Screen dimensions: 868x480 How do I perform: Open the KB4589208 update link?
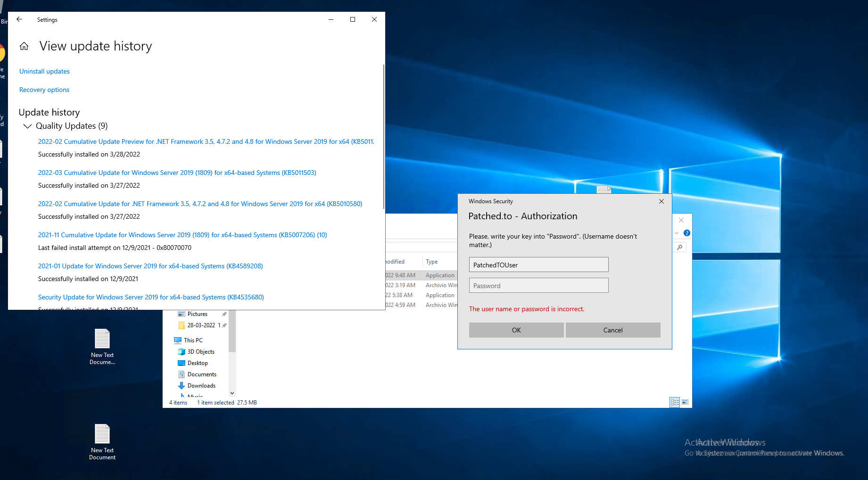[150, 266]
